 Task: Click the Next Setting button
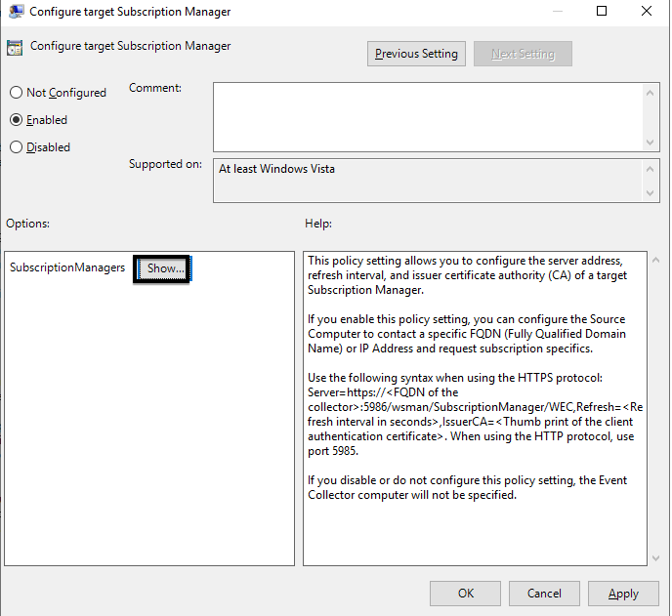pyautogui.click(x=523, y=54)
